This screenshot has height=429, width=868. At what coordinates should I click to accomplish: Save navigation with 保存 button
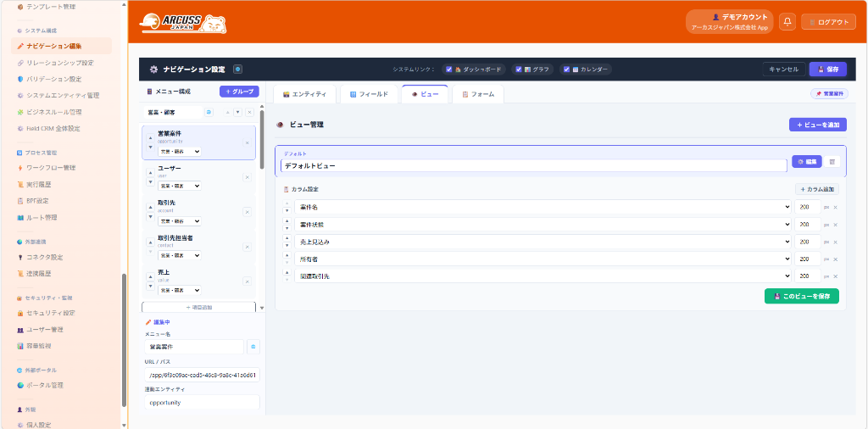point(827,70)
